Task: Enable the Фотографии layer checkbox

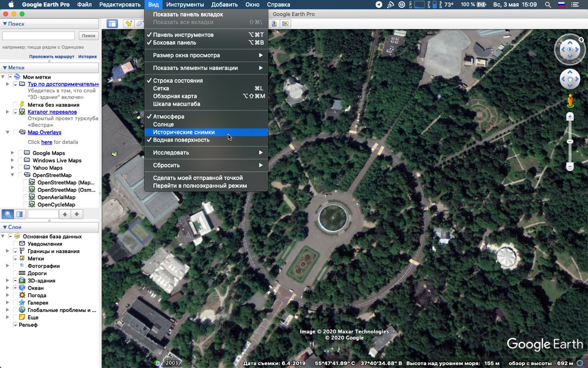Action: 15,266
